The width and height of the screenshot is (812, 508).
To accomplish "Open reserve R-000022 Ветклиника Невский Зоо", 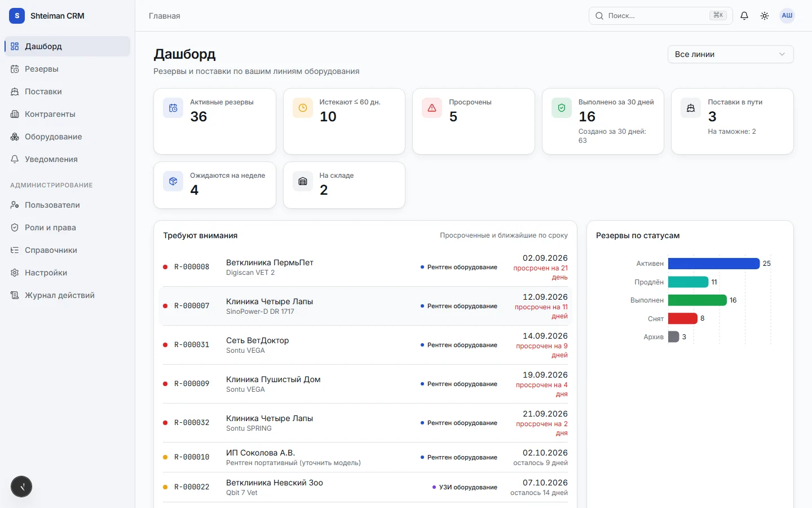I will point(365,487).
